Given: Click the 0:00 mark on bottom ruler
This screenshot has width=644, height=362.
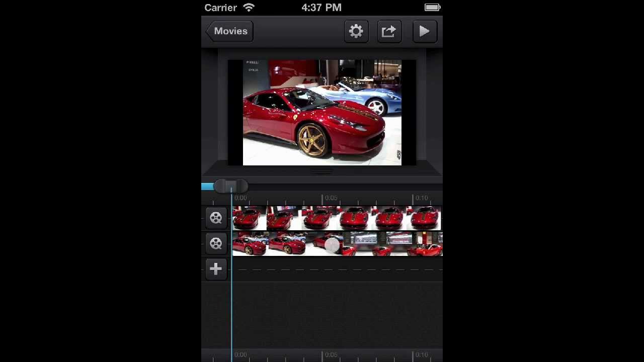Looking at the screenshot, I should click(240, 355).
